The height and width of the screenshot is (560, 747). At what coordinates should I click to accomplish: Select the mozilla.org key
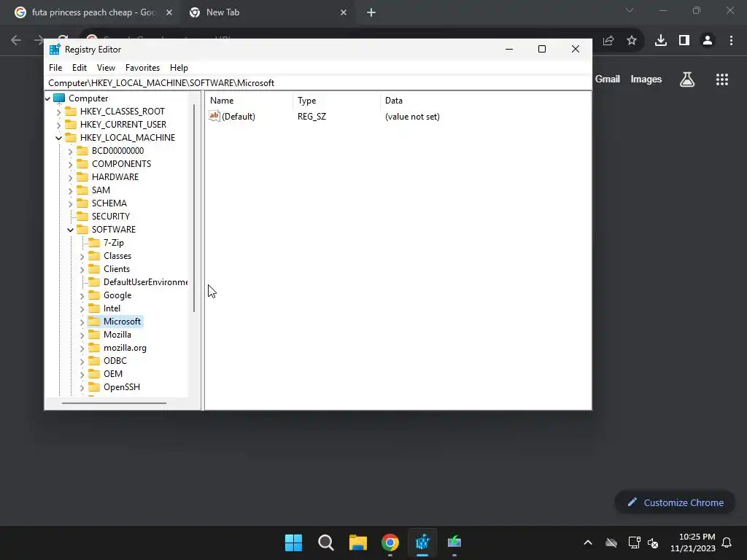pyautogui.click(x=125, y=348)
